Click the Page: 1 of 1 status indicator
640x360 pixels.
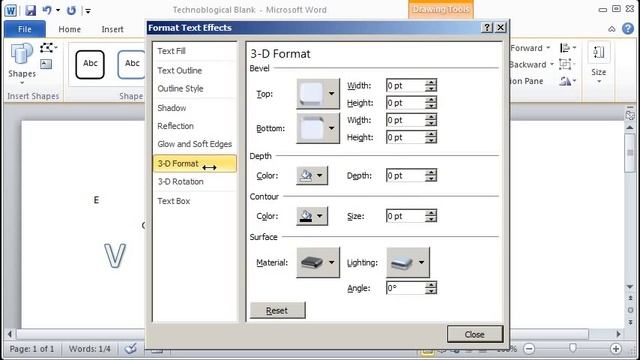pyautogui.click(x=32, y=349)
